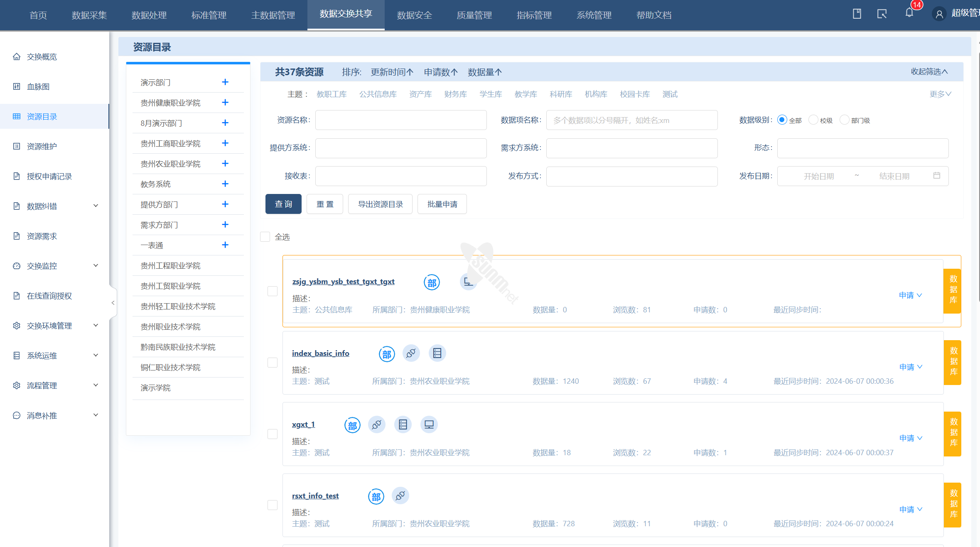Click the document icon on index_basic_info row

[437, 353]
